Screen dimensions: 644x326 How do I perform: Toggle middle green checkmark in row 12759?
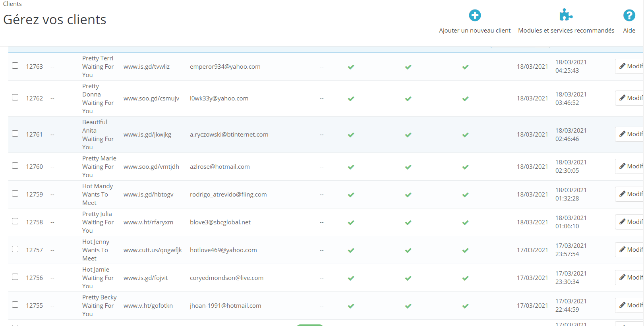click(x=408, y=195)
